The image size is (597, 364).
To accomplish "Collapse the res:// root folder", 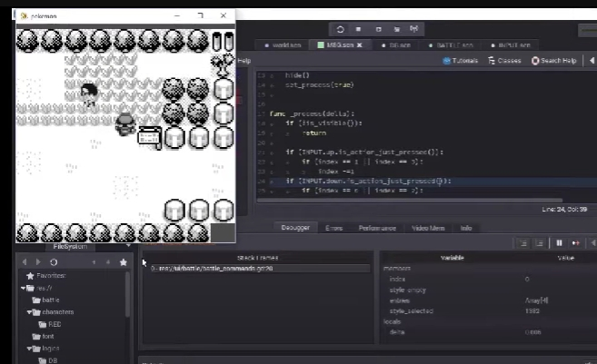I will [25, 288].
